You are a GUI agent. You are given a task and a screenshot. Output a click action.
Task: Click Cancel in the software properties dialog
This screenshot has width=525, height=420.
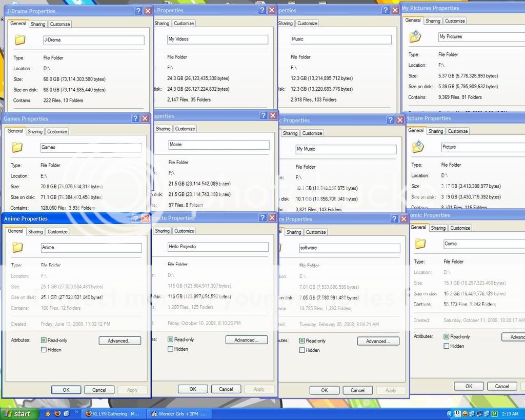[357, 390]
